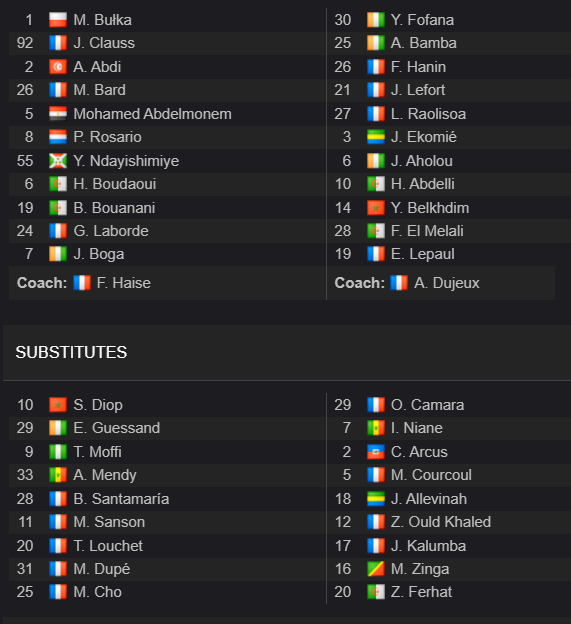
Task: Open substitute Z. Ould Khaled profile
Action: pos(441,522)
